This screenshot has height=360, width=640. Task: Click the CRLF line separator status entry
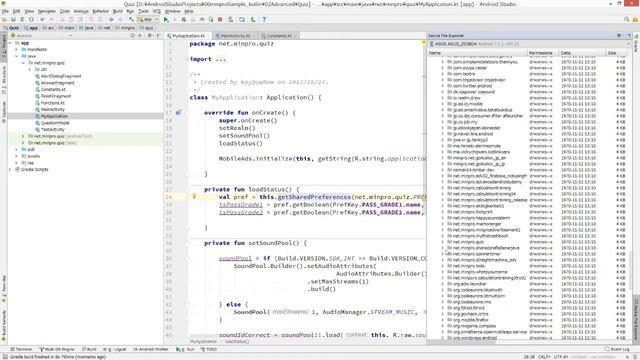(x=544, y=357)
